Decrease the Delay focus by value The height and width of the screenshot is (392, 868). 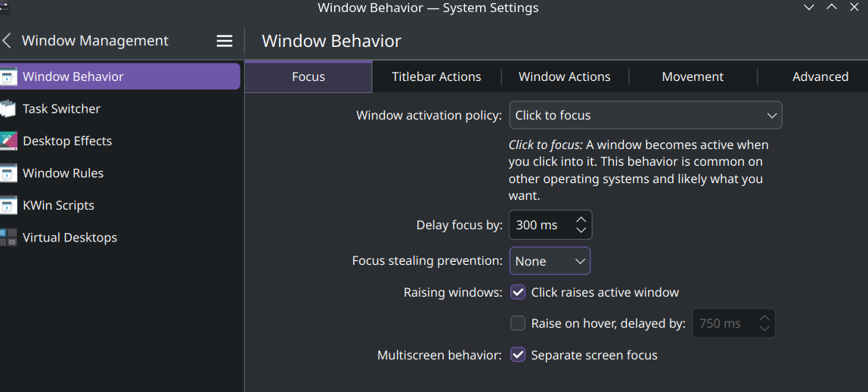tap(581, 230)
